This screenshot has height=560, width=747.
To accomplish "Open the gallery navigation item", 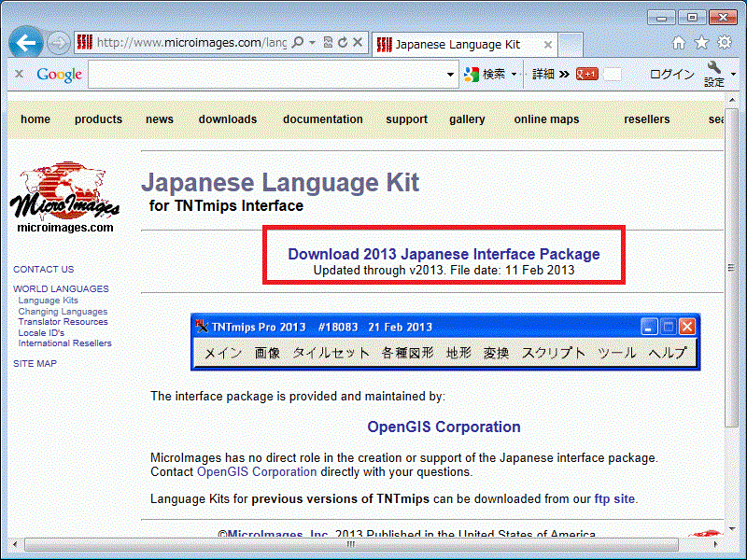I will point(468,119).
